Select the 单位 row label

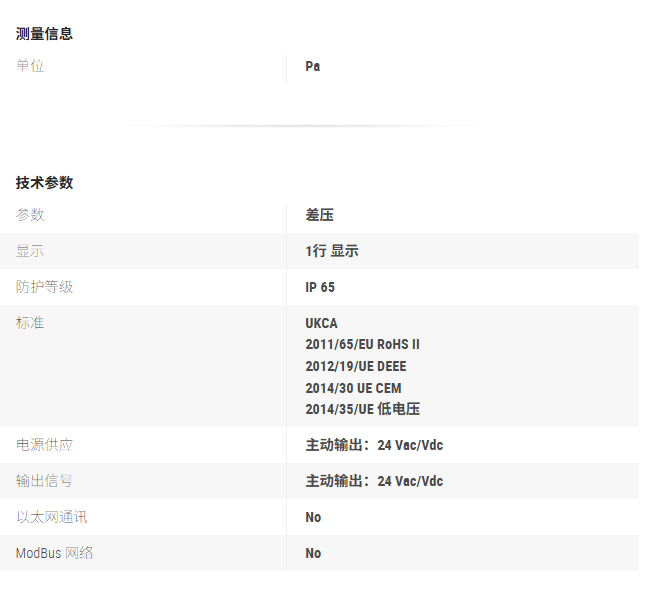[30, 66]
